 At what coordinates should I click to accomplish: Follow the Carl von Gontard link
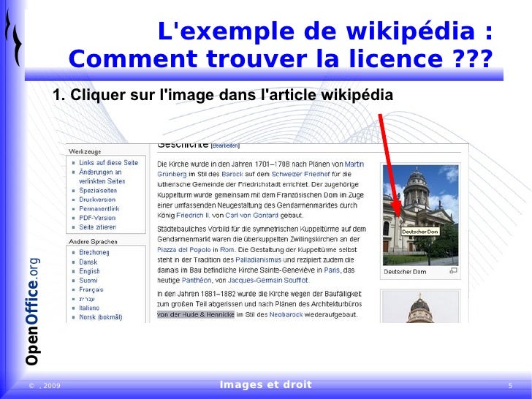point(251,216)
